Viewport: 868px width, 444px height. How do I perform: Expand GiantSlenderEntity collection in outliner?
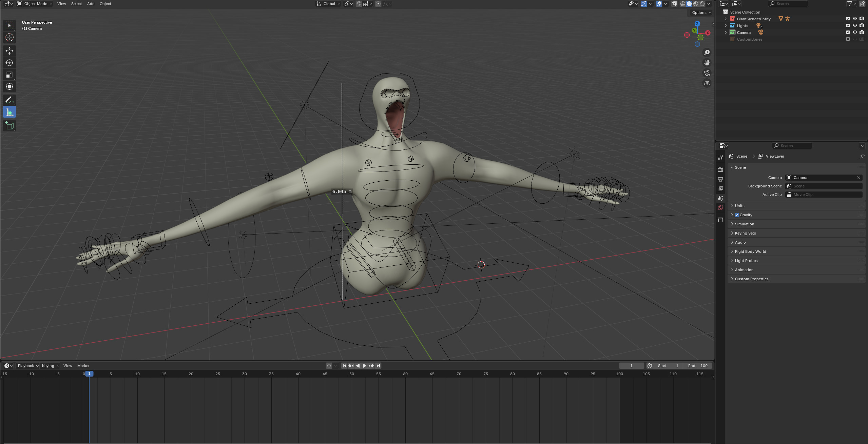(x=726, y=19)
